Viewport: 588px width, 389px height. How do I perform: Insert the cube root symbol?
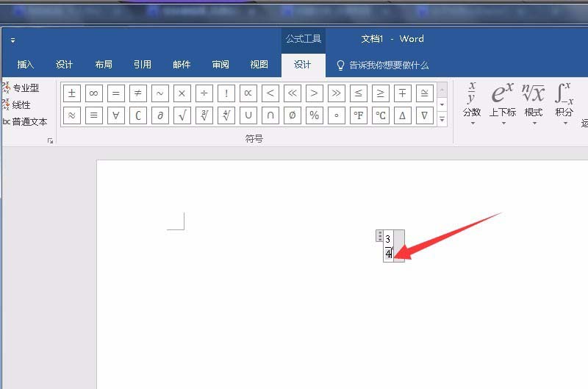click(x=204, y=115)
